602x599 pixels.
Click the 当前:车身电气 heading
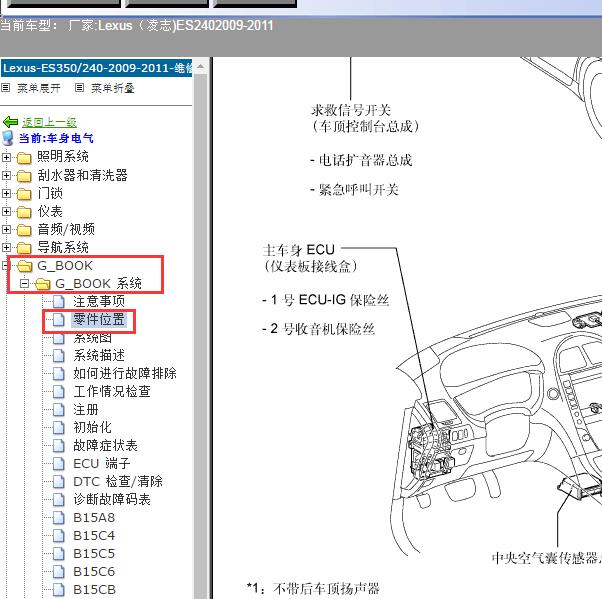point(56,138)
